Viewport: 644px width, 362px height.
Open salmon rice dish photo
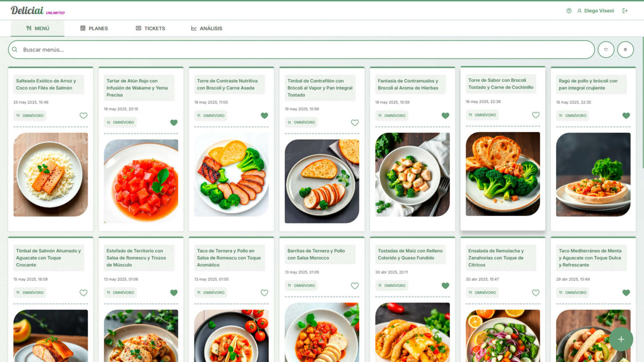(x=51, y=175)
